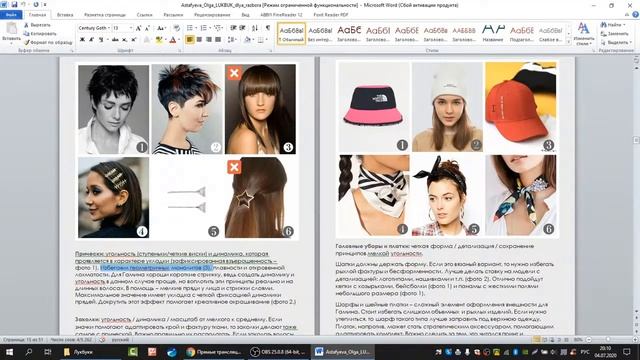The height and width of the screenshot is (360, 640).
Task: Switch to Page Layout (Разметка страницы) tab
Action: pyautogui.click(x=104, y=15)
